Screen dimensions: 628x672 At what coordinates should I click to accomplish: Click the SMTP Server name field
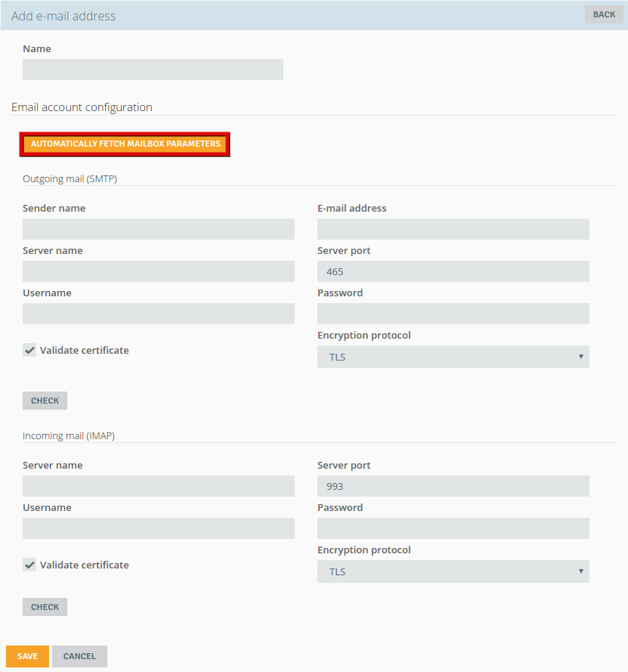[159, 271]
